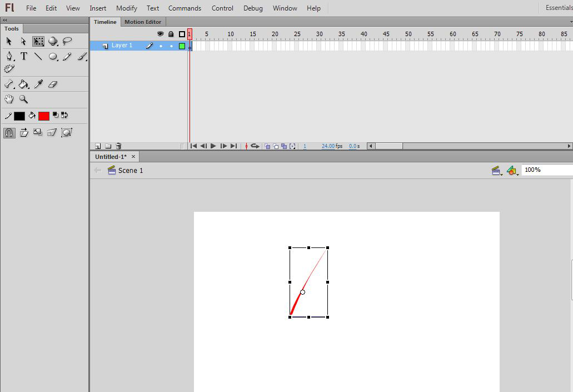Open the Essentials workspace switcher

coord(558,8)
